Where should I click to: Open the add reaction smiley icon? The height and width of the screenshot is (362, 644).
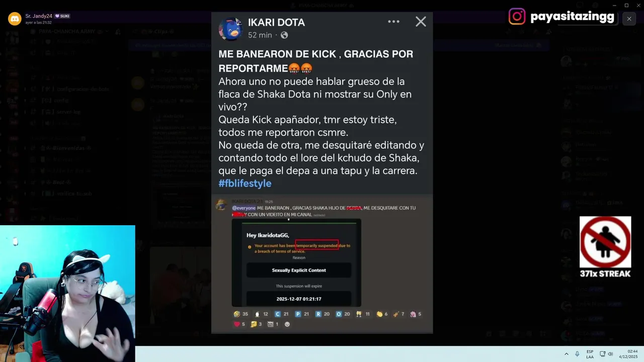click(x=287, y=324)
